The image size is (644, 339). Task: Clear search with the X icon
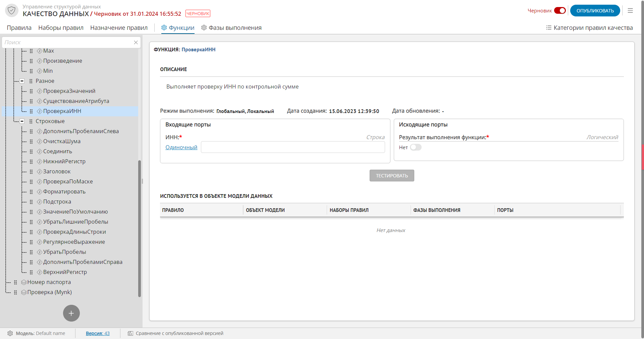(x=136, y=43)
